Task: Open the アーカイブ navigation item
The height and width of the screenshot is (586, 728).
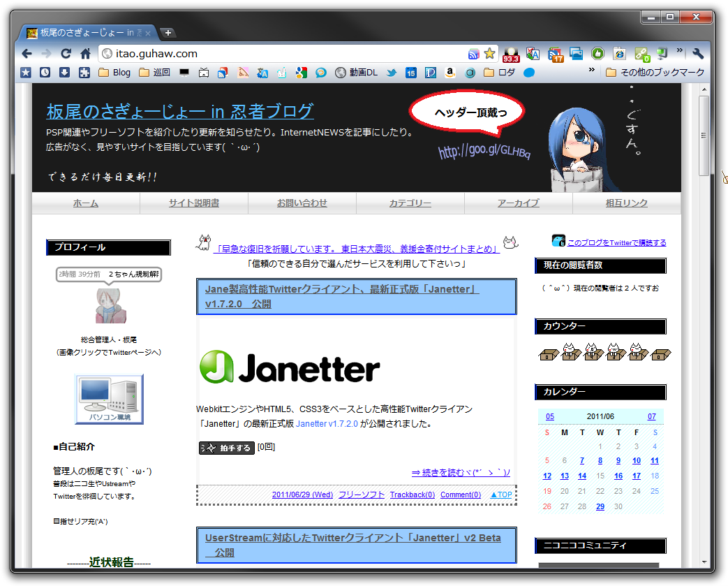Action: click(518, 203)
